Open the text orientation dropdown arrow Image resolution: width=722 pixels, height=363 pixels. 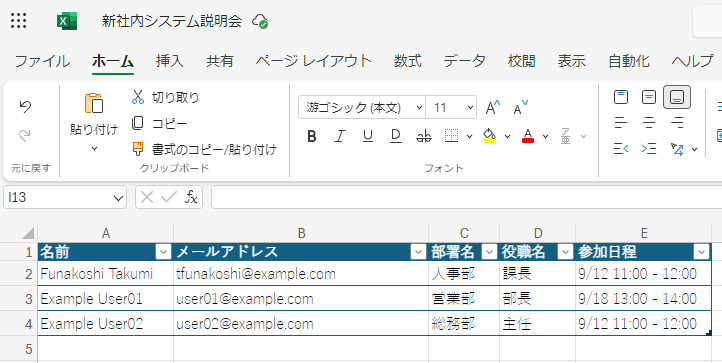694,149
